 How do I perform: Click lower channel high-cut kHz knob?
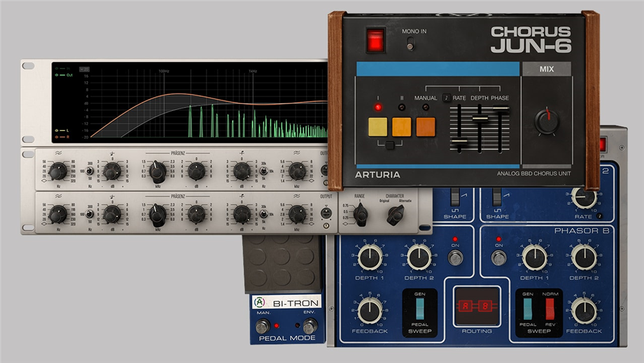tap(298, 214)
